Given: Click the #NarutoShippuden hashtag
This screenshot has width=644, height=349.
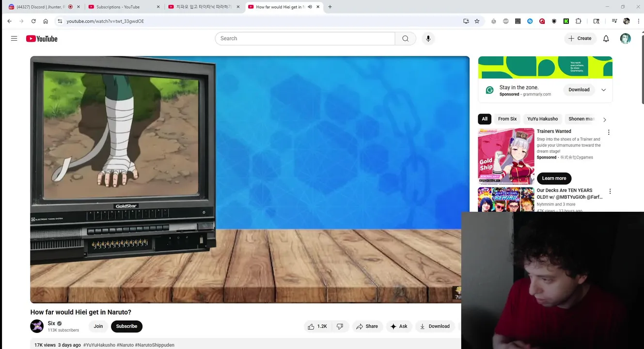Looking at the screenshot, I should click(155, 345).
